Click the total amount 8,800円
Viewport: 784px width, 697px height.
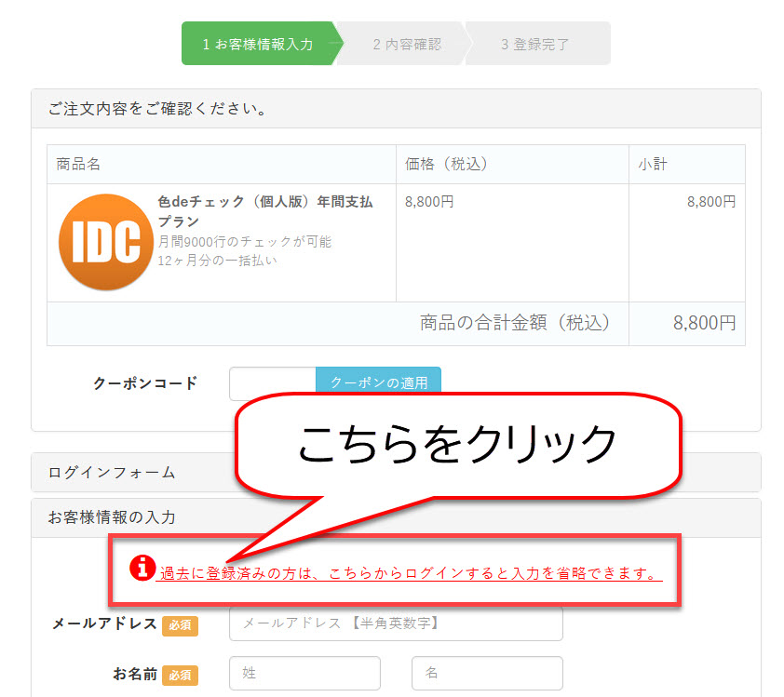coord(704,323)
